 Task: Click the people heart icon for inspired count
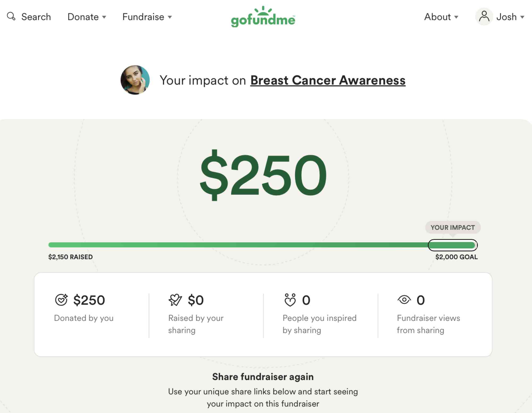pyautogui.click(x=290, y=300)
